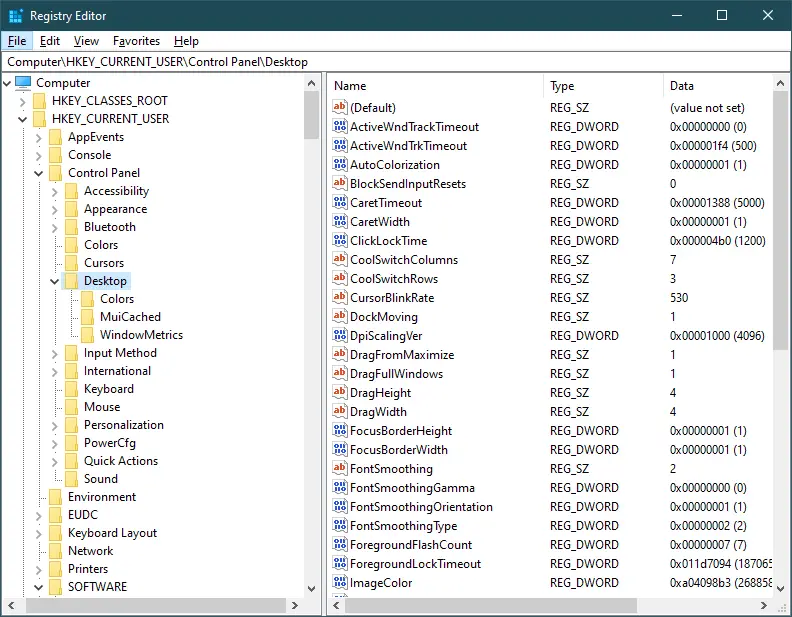This screenshot has width=792, height=617.
Task: Open the Edit menu
Action: (x=50, y=41)
